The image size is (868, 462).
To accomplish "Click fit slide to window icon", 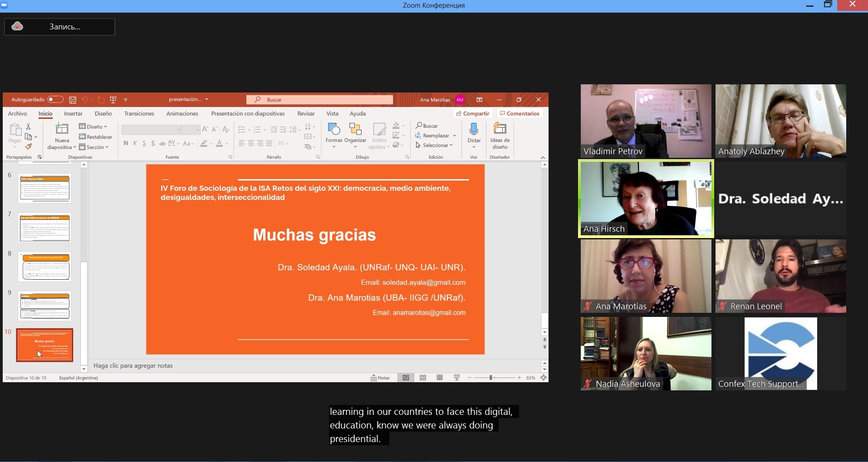I will coord(544,378).
